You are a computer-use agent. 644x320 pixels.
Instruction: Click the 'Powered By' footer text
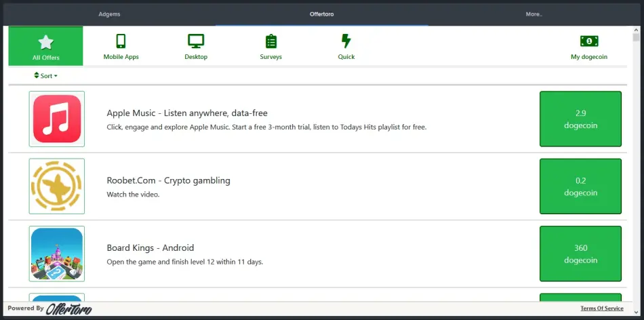pos(26,308)
